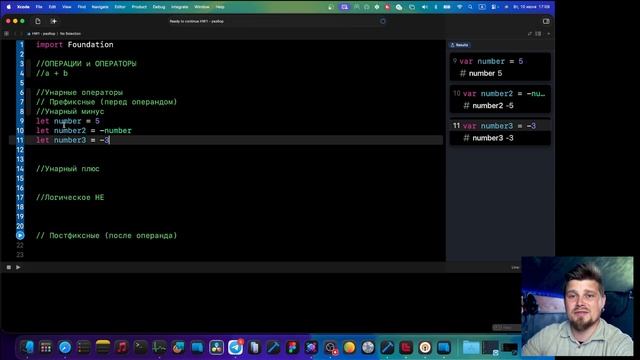The image size is (640, 360).
Task: Click the comment '//Унарные операторы'
Action: (x=79, y=92)
